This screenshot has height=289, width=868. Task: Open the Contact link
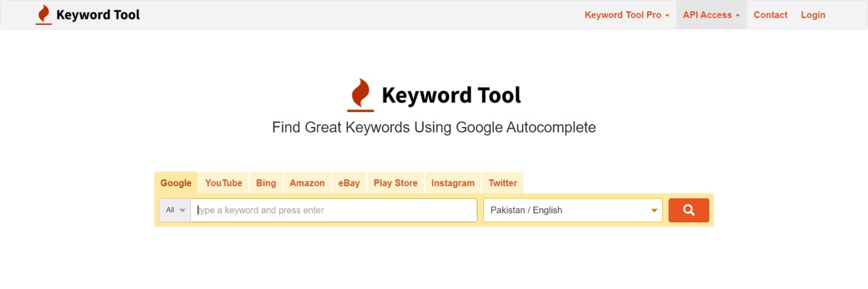click(770, 15)
